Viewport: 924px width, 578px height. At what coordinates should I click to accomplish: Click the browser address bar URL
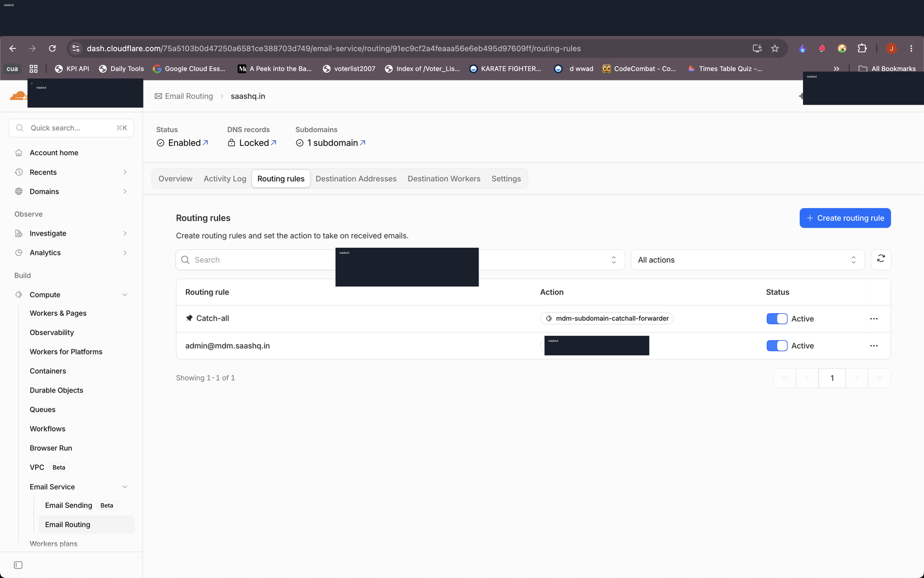[x=333, y=48]
